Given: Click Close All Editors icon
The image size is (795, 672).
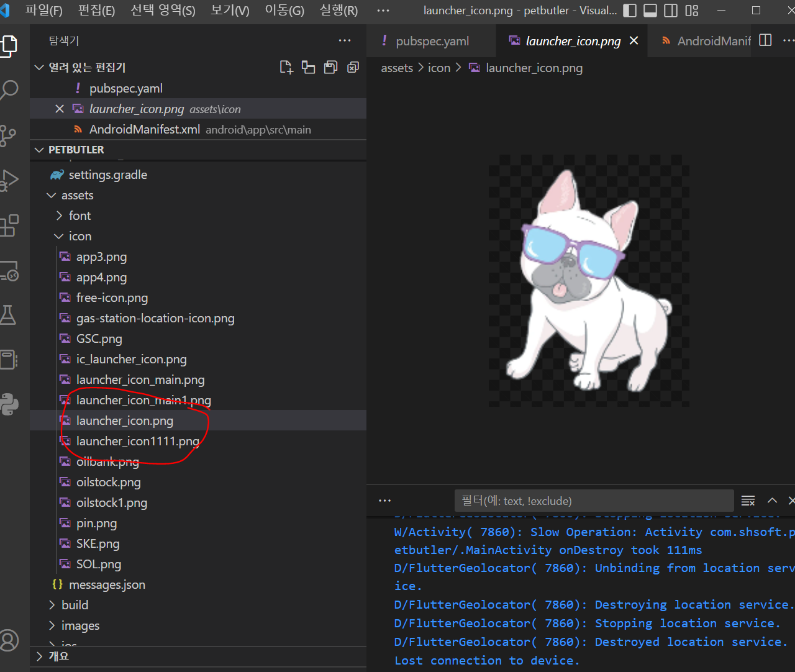Looking at the screenshot, I should (x=353, y=67).
